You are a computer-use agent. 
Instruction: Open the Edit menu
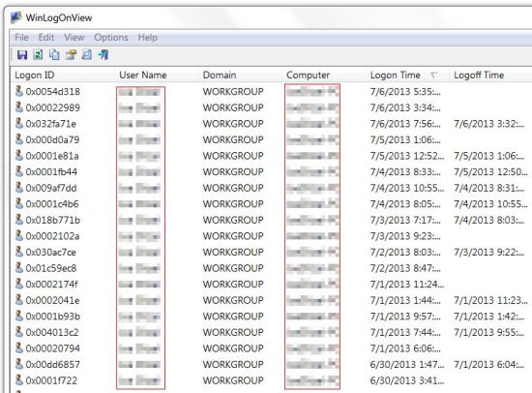tap(45, 38)
